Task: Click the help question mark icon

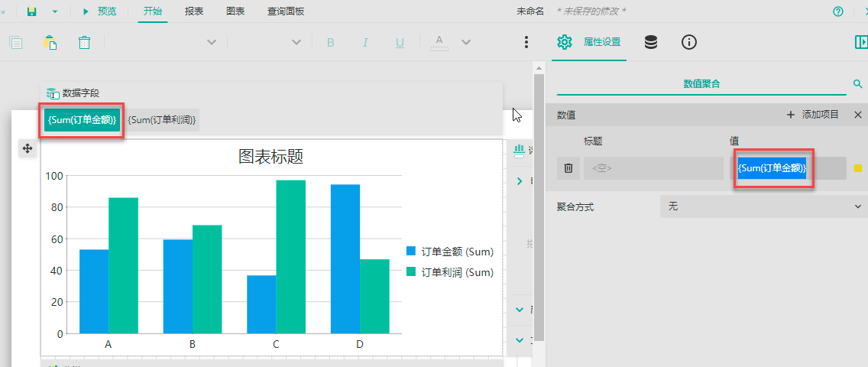Action: [838, 11]
